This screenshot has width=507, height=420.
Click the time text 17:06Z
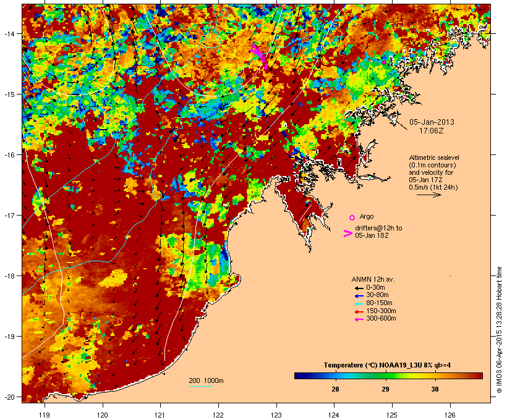coord(432,131)
